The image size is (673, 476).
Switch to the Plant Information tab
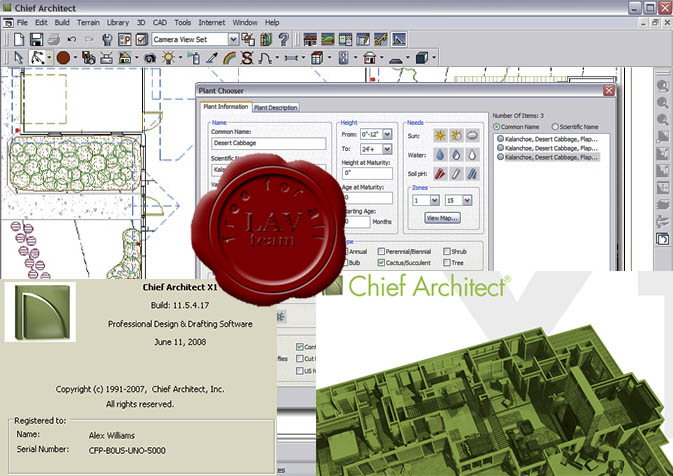(225, 106)
